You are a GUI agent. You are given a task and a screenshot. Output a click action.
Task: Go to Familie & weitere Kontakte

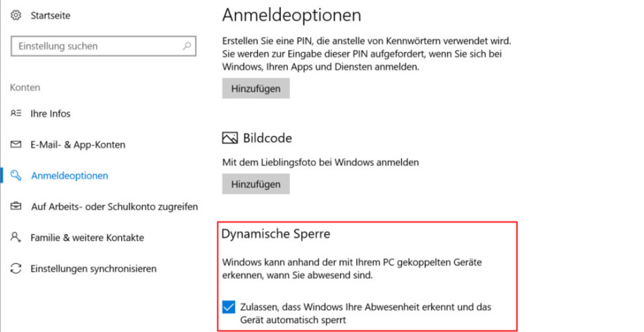87,238
